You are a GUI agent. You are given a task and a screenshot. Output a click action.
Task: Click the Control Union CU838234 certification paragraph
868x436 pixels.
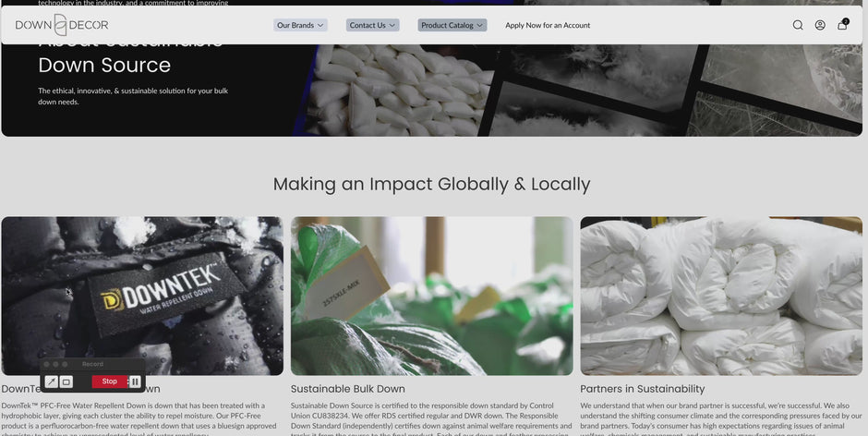tap(431, 420)
